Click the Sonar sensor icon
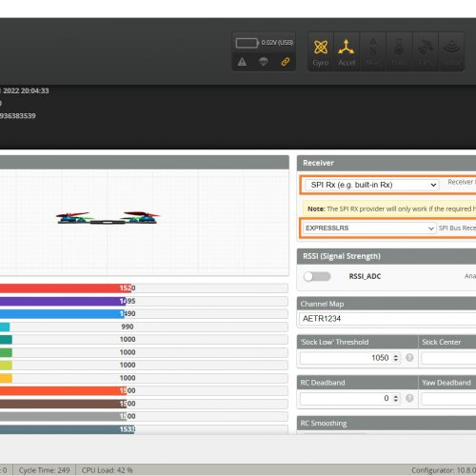The image size is (476, 476). [x=451, y=51]
